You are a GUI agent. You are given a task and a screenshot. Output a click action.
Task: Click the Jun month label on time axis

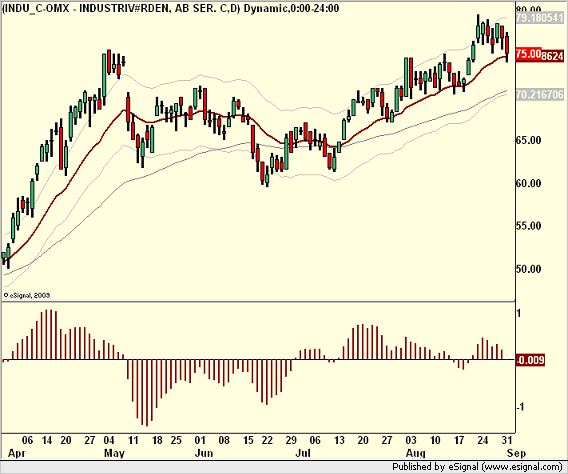tap(204, 453)
